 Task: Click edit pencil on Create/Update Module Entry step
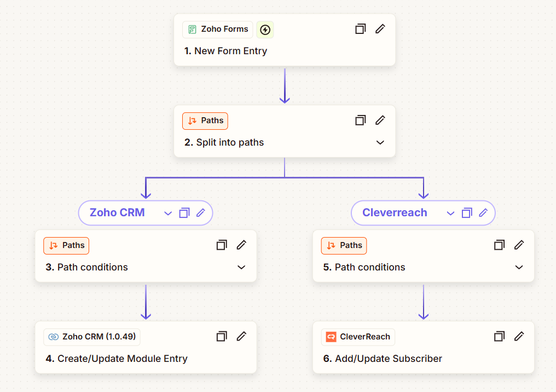pos(241,337)
